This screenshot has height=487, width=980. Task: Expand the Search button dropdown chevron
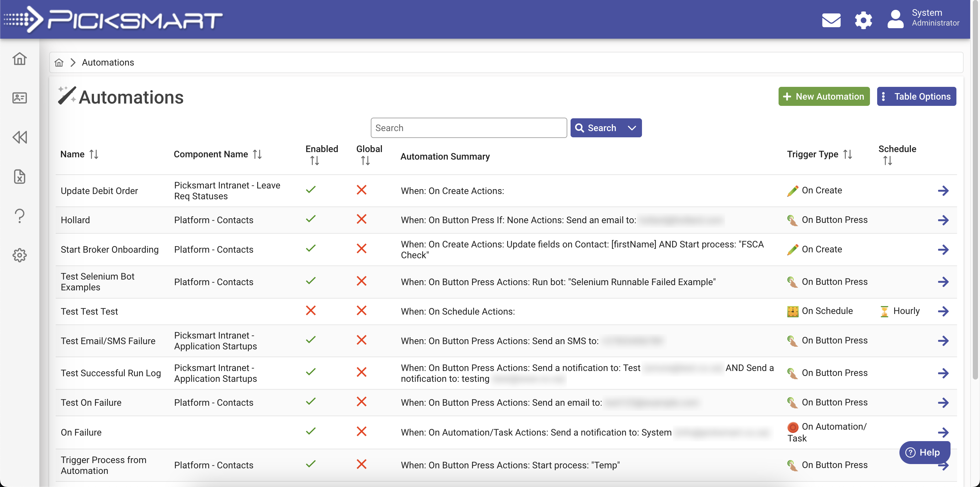click(x=631, y=128)
